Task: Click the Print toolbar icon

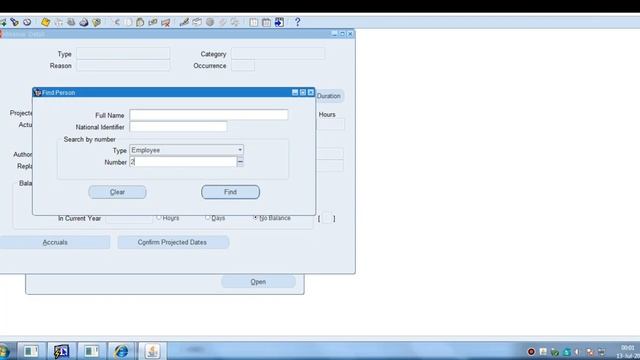Action: coord(84,22)
